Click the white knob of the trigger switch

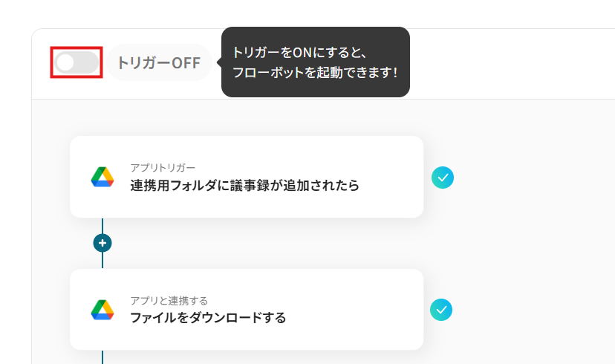(x=66, y=62)
